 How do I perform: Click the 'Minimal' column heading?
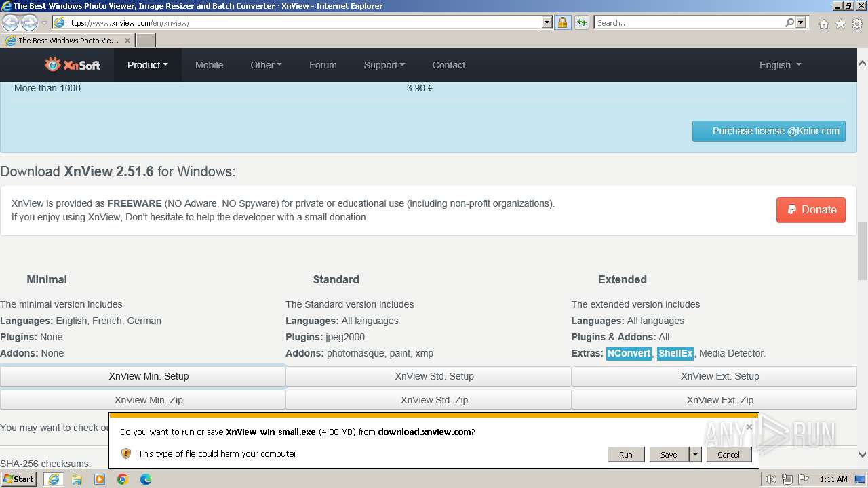click(x=47, y=279)
